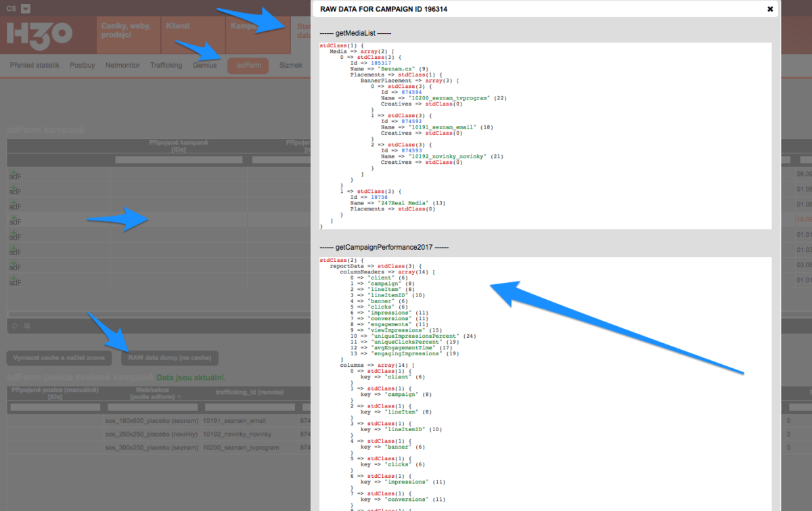The image size is (812, 511).
Task: Click the adF icon in the fourth table row
Action: 15,221
